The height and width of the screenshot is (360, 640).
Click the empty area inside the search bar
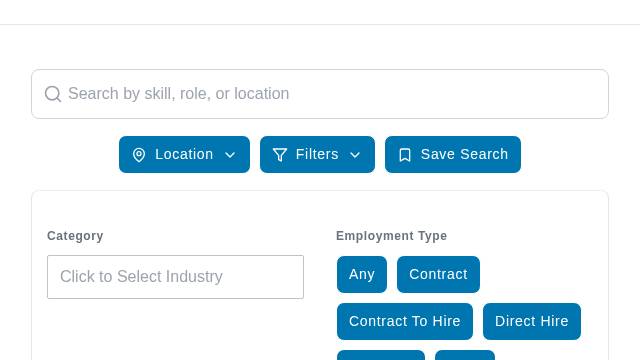coord(449,94)
